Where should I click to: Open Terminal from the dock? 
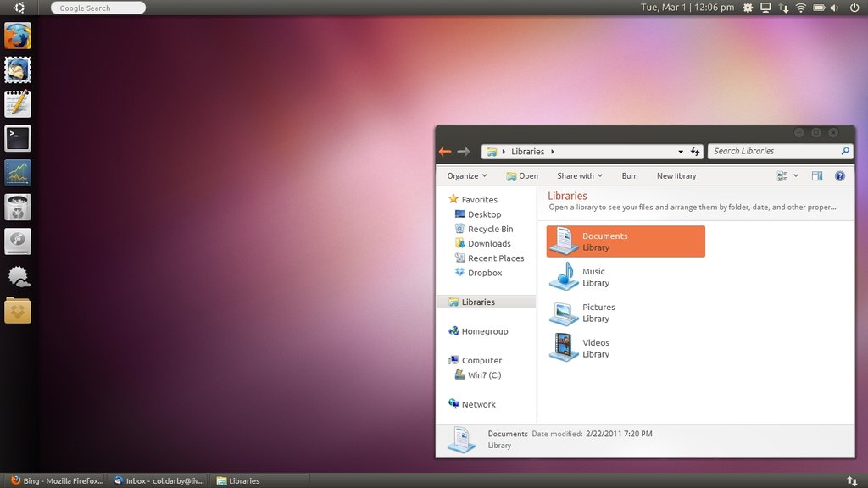(18, 138)
